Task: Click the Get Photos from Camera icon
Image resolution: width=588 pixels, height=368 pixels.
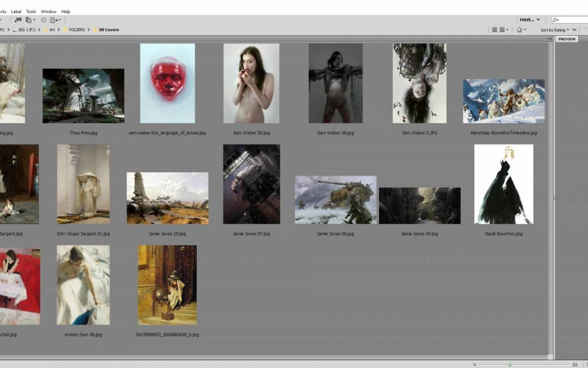Action: point(18,20)
